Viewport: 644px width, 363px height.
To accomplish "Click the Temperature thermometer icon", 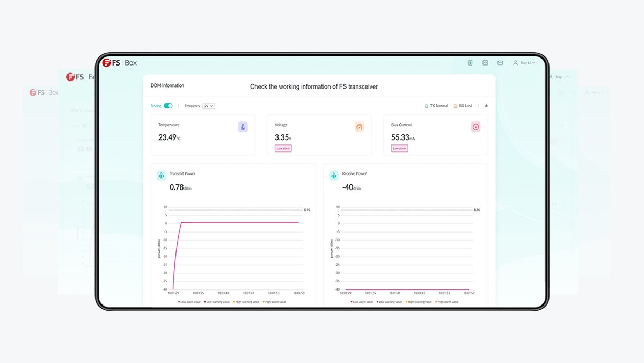I will [x=243, y=126].
